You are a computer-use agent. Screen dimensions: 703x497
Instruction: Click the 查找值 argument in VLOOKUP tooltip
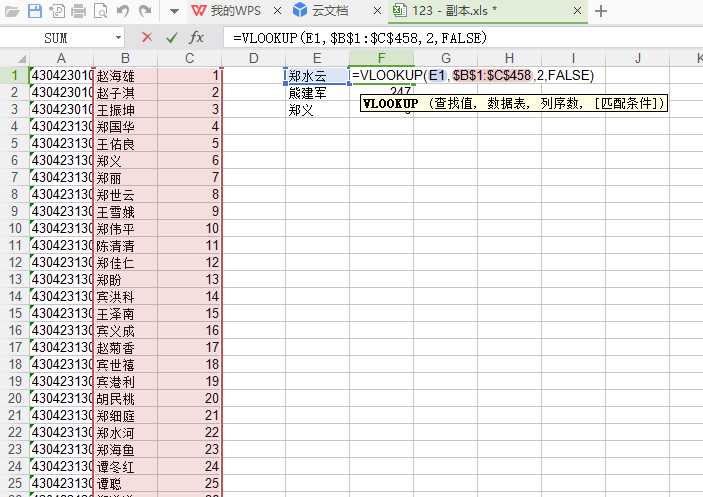(x=454, y=104)
